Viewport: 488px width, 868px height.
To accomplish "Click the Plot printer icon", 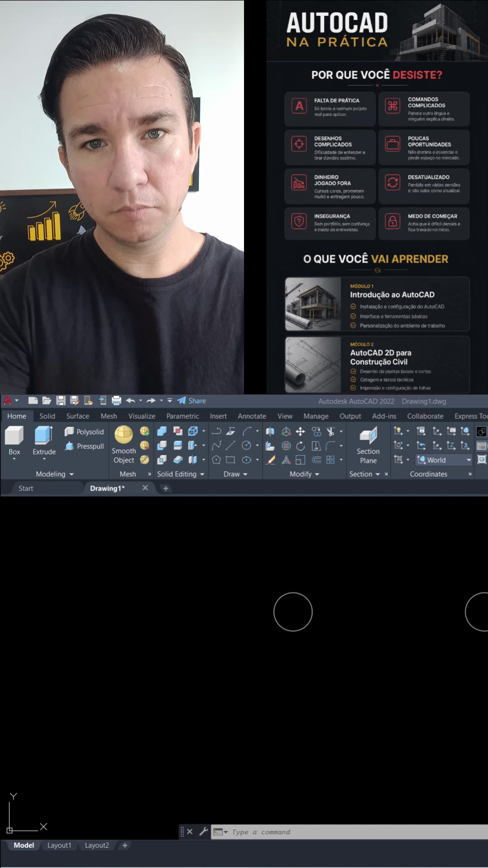I will 116,401.
